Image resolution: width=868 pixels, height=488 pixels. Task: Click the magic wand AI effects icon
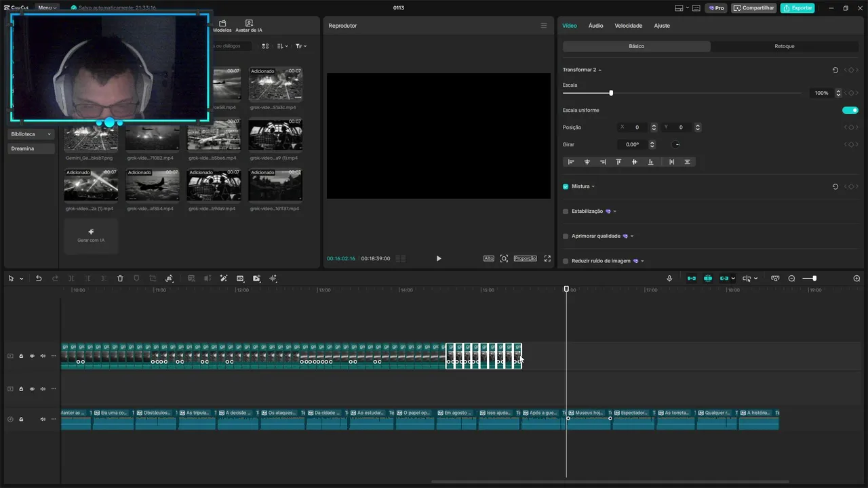coord(223,279)
